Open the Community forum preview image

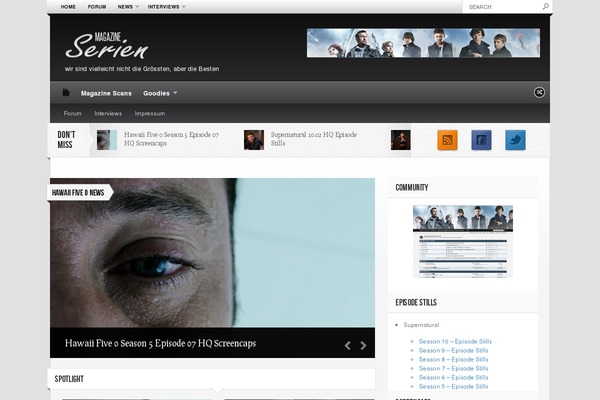(463, 241)
